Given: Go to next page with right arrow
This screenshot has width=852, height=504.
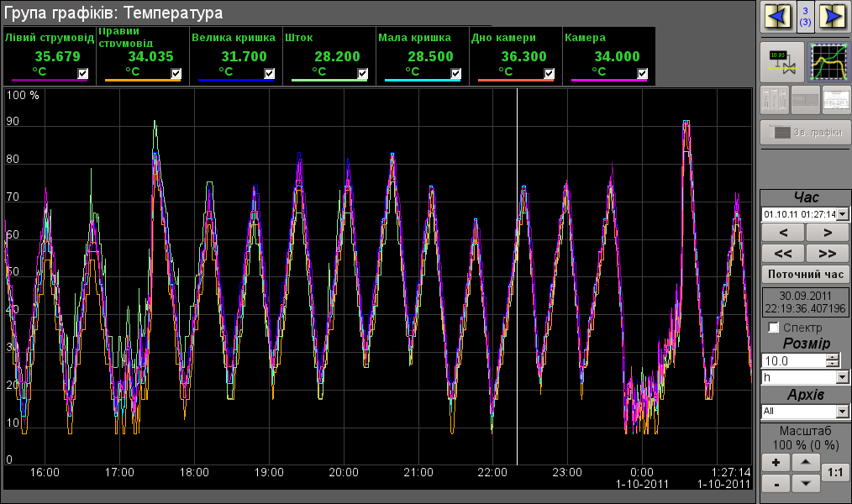Looking at the screenshot, I should [x=832, y=17].
